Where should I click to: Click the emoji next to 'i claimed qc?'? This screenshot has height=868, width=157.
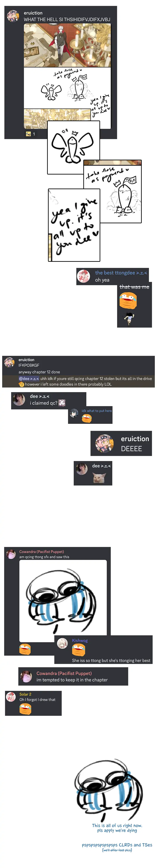pos(62,403)
